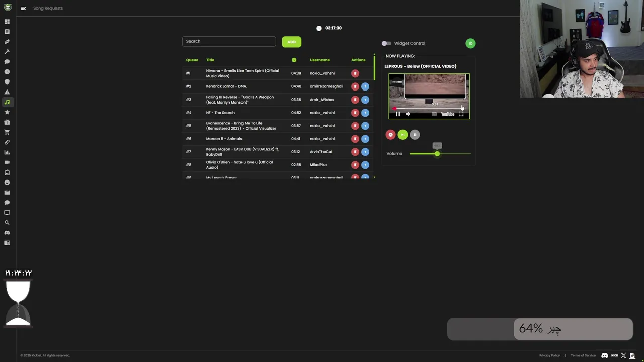Screen dimensions: 644x362
Task: Toggle the Widget Control switch
Action: click(x=386, y=43)
